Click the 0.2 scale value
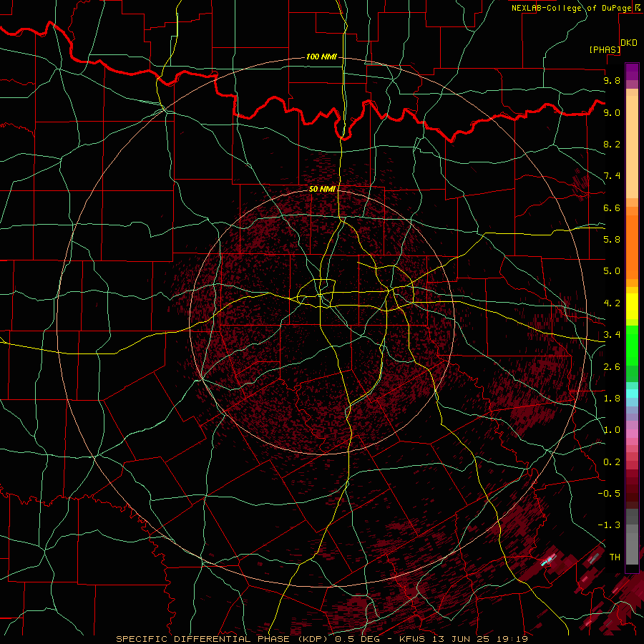 (612, 462)
